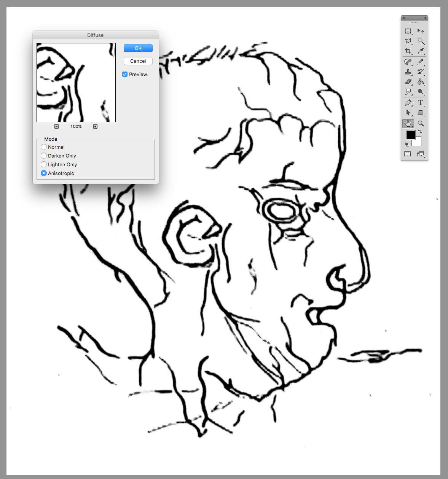Zoom out the Diffuse preview
This screenshot has width=448, height=479.
pyautogui.click(x=56, y=126)
